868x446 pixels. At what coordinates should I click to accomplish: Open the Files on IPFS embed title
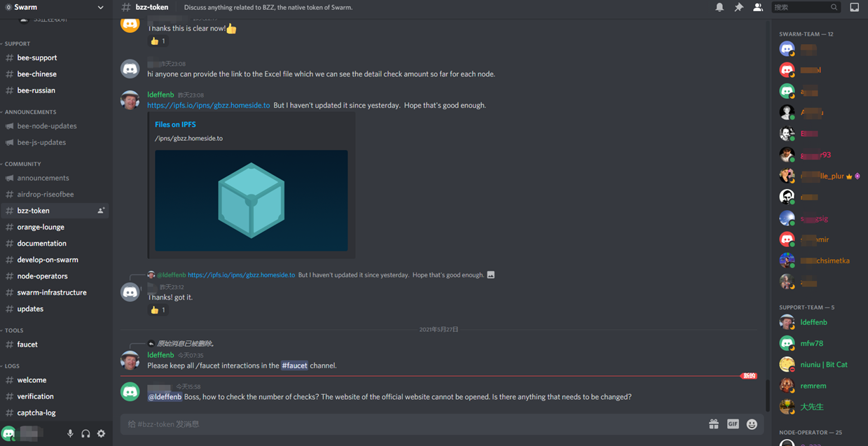175,125
